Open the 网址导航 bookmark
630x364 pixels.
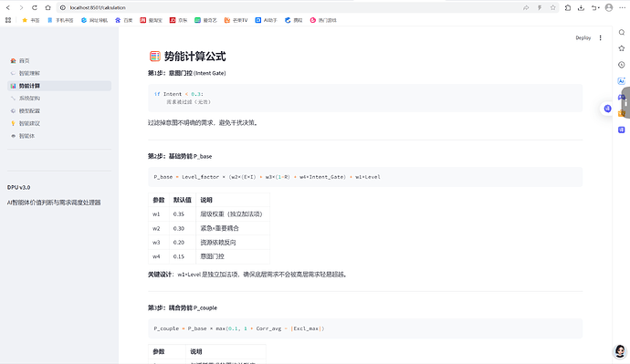coord(94,20)
